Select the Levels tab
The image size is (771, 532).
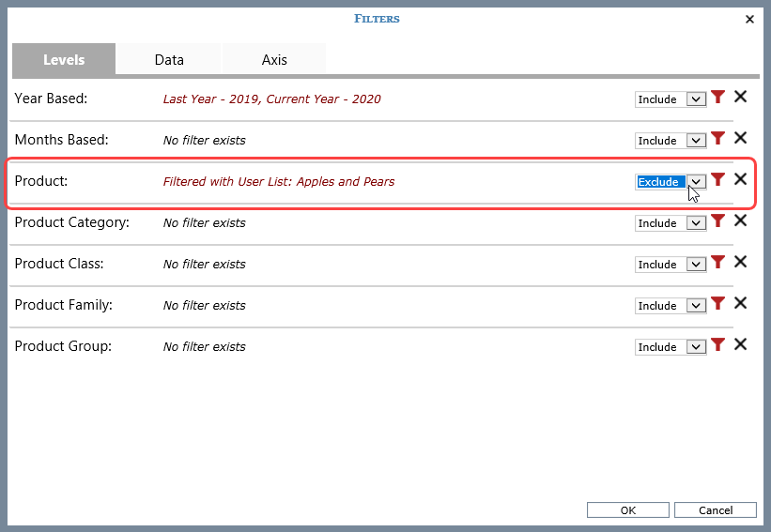pos(64,59)
